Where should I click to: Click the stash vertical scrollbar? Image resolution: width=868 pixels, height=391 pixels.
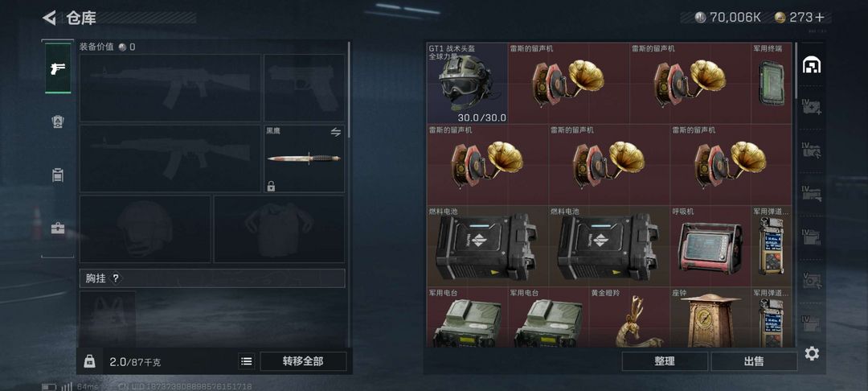pos(796,71)
